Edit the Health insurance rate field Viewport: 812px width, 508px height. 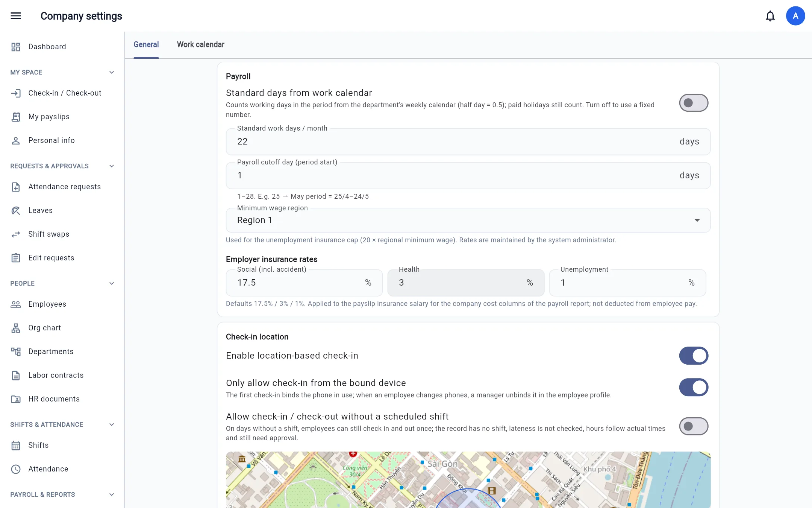466,283
